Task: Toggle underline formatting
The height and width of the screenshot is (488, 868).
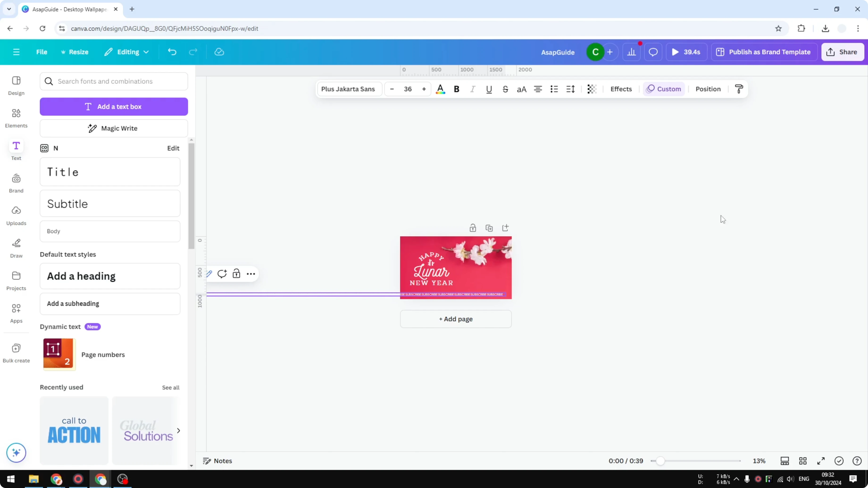Action: [x=489, y=89]
